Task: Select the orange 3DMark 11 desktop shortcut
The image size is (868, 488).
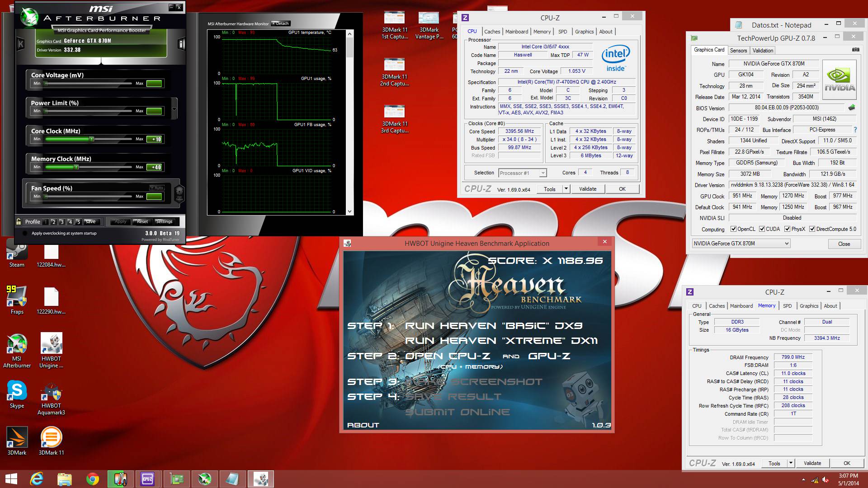Action: [51, 441]
